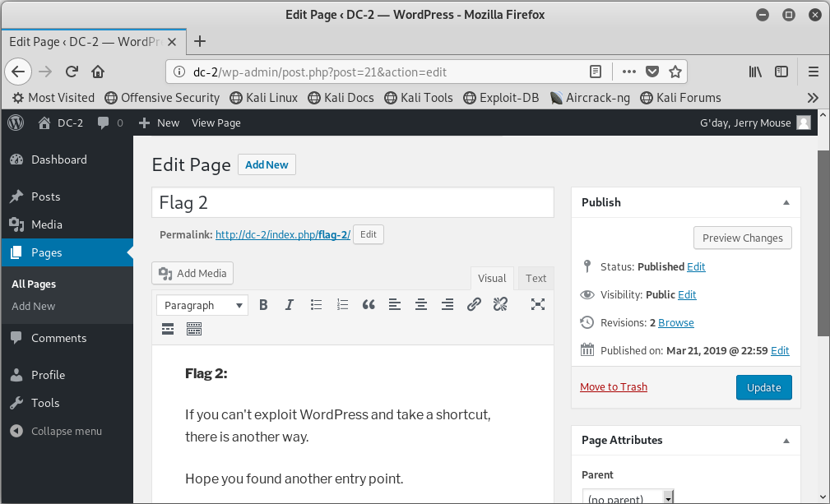Go to Firefox home page

[x=98, y=72]
